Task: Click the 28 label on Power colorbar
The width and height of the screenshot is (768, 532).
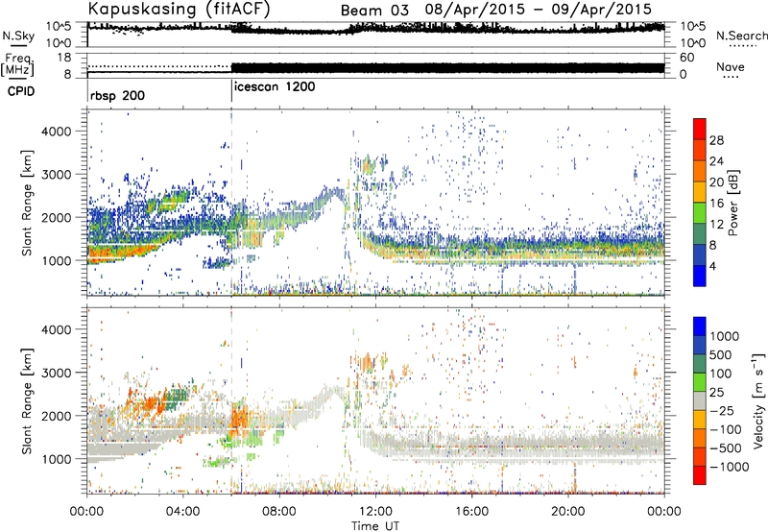Action: coord(716,140)
